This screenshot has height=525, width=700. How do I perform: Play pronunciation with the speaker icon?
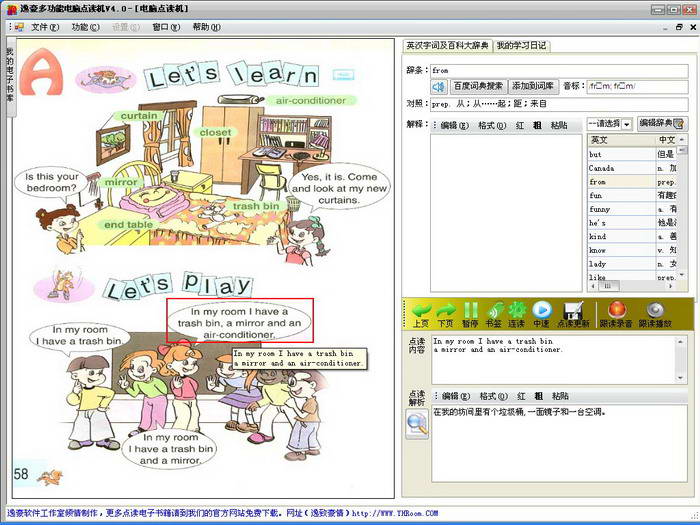(x=439, y=86)
